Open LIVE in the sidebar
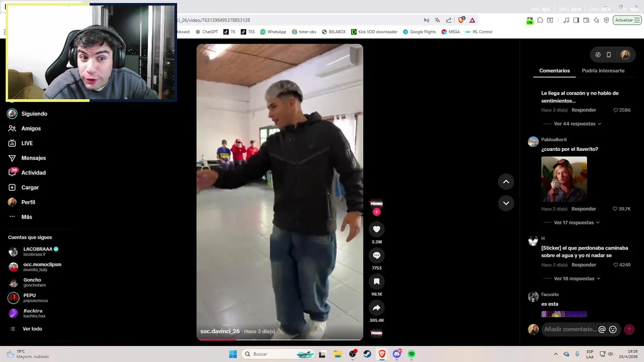 pyautogui.click(x=27, y=143)
